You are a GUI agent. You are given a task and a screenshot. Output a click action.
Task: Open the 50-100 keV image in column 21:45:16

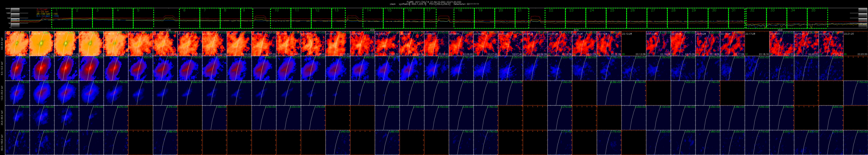pos(42,142)
